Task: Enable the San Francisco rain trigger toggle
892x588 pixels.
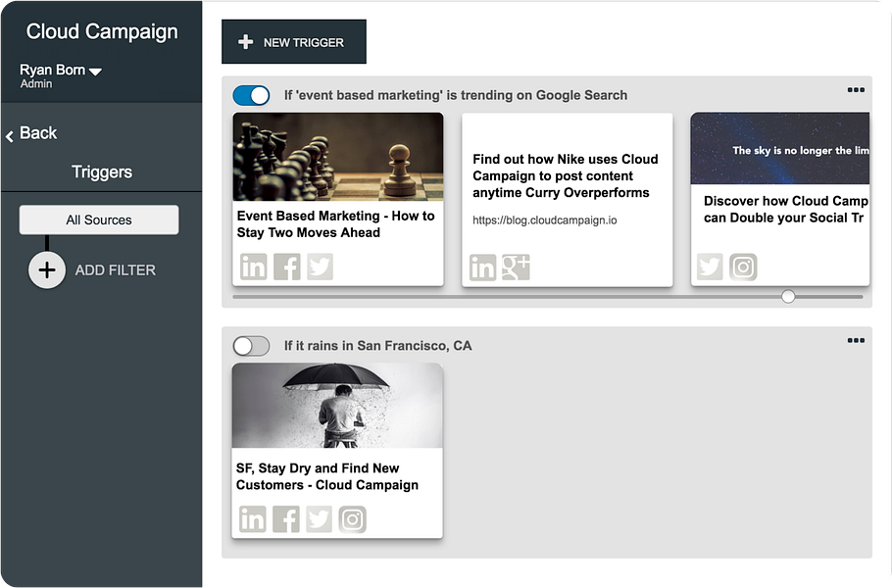Action: click(251, 346)
